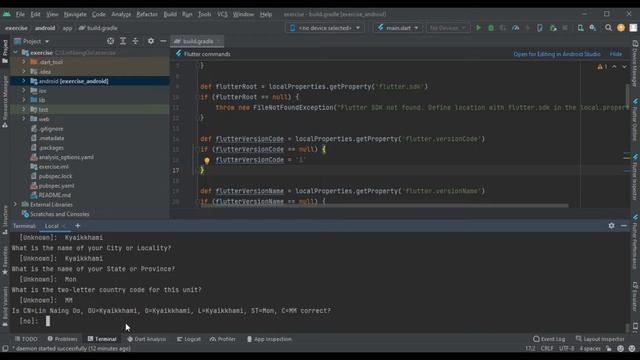Open the device selector dropdown
Image resolution: width=640 pixels, height=360 pixels.
[325, 28]
